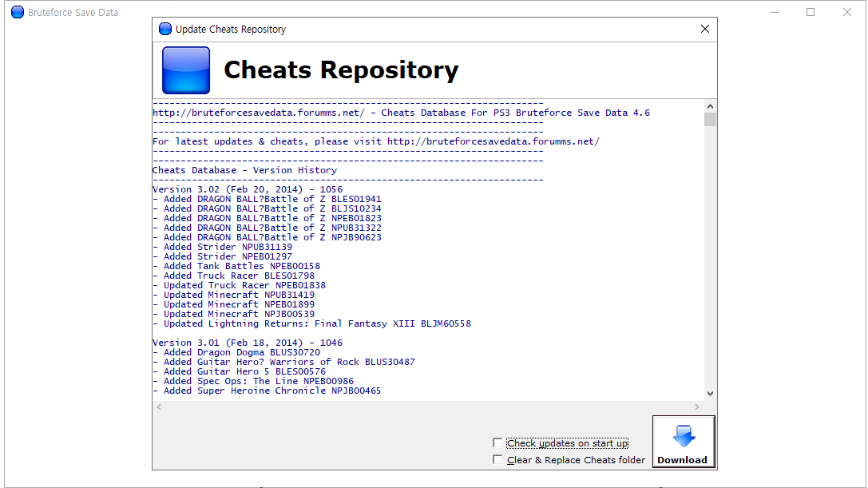Click the line 'Added Strider NPEB01297'
The height and width of the screenshot is (488, 868).
(x=223, y=256)
